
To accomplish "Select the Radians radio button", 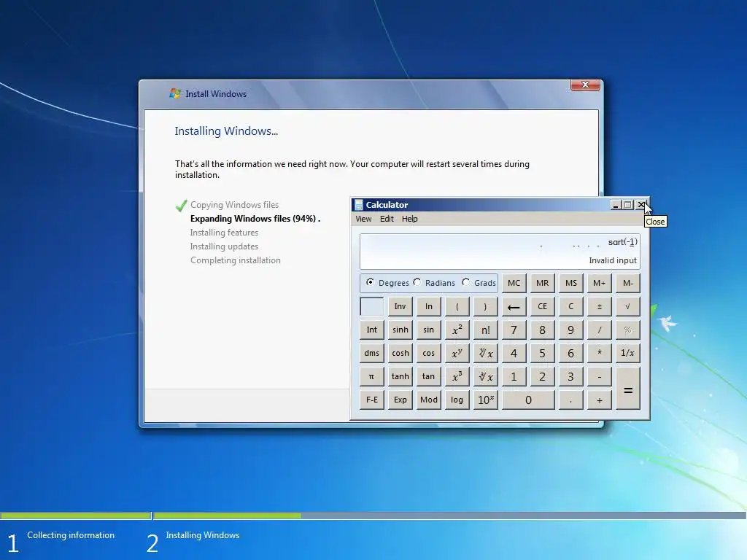I will (x=417, y=282).
